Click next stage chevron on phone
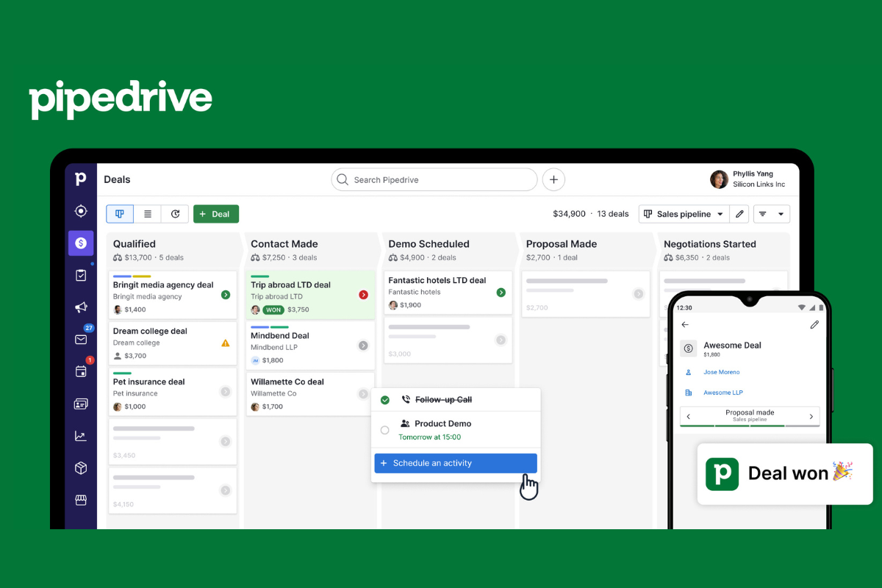 coord(811,416)
